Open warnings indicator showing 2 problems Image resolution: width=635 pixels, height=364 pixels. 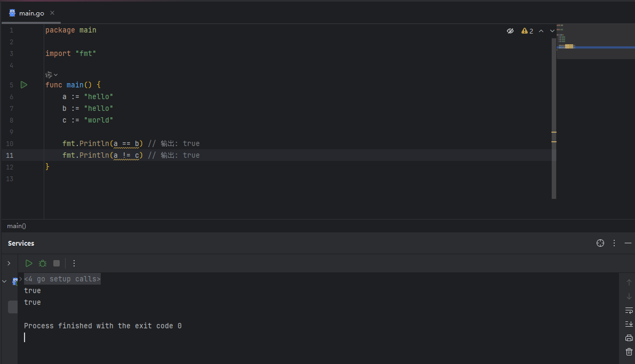[x=527, y=31]
